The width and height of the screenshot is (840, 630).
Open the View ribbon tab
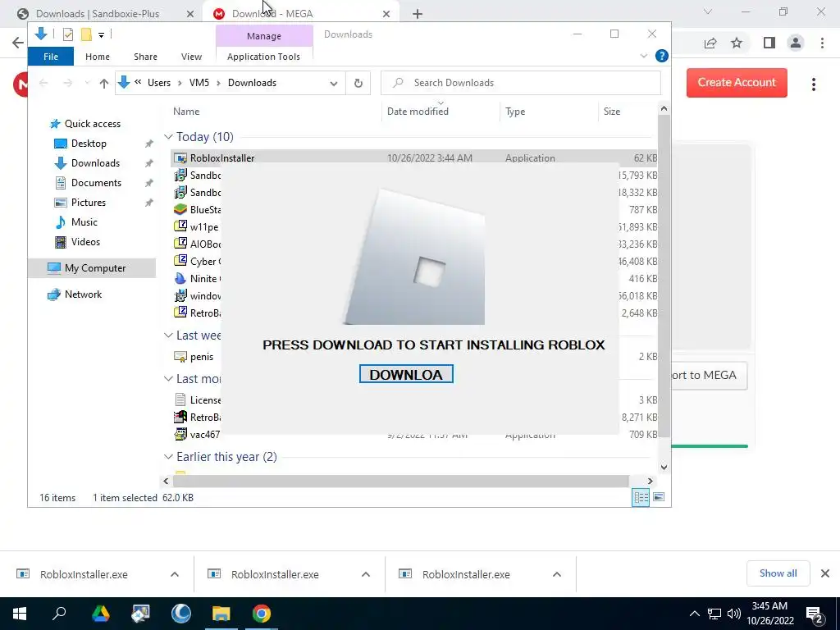[191, 57]
